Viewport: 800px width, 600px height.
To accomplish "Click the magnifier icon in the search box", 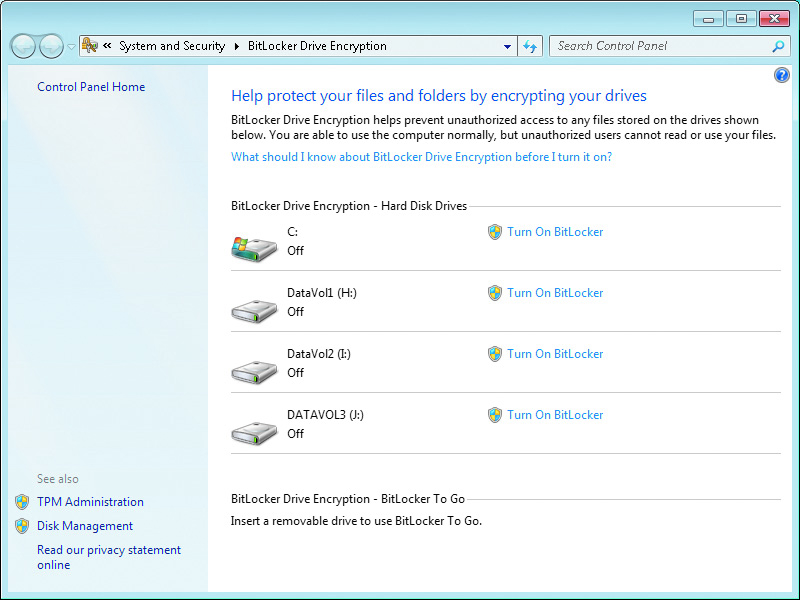I will [778, 46].
